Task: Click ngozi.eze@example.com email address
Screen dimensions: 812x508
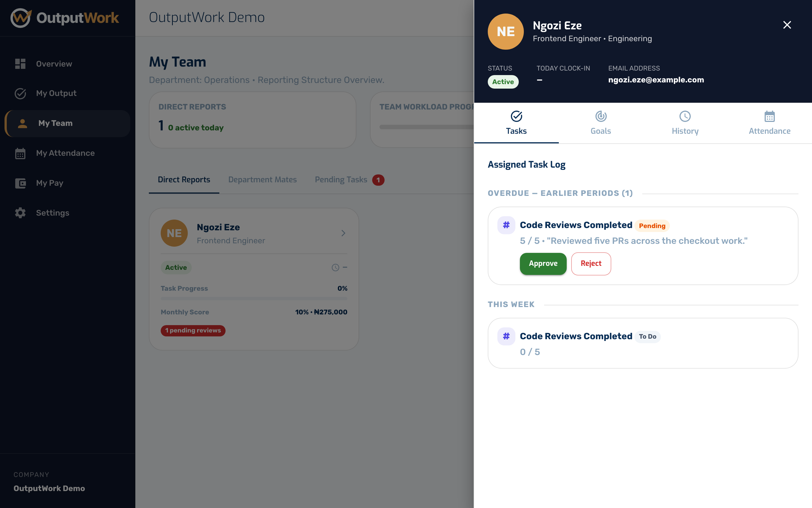Action: pos(656,80)
